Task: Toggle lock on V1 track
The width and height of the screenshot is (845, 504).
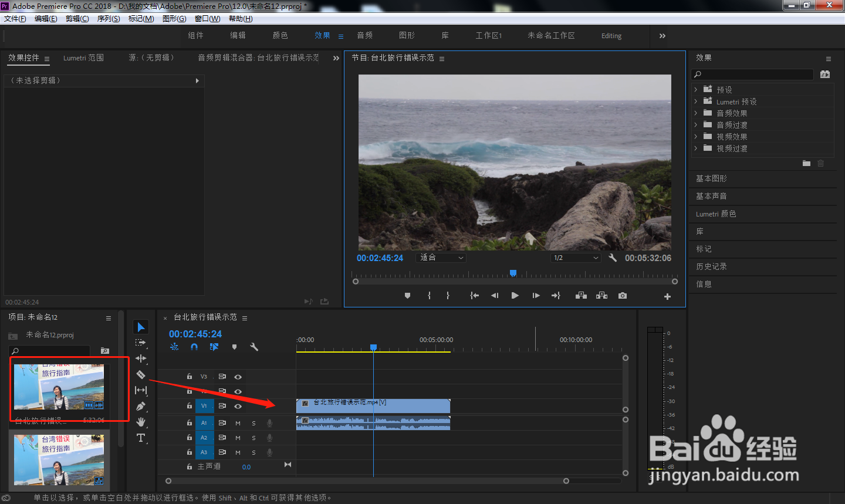Action: (x=190, y=406)
